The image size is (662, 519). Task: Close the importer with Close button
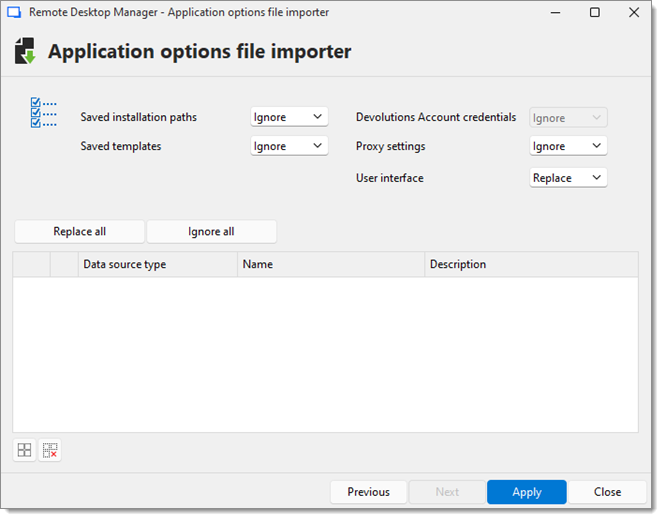point(607,492)
